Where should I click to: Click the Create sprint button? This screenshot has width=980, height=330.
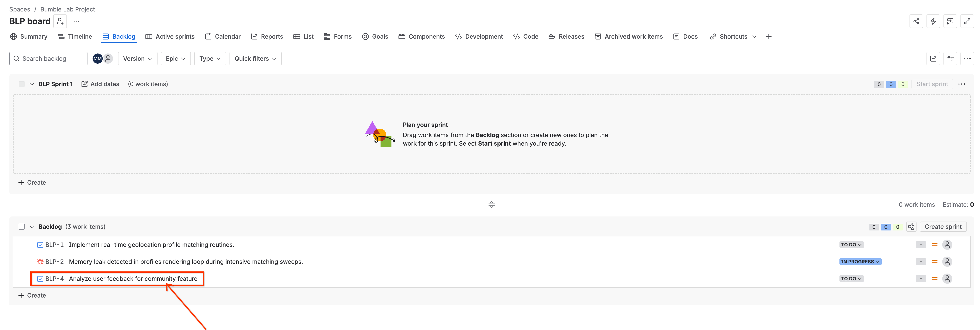943,227
